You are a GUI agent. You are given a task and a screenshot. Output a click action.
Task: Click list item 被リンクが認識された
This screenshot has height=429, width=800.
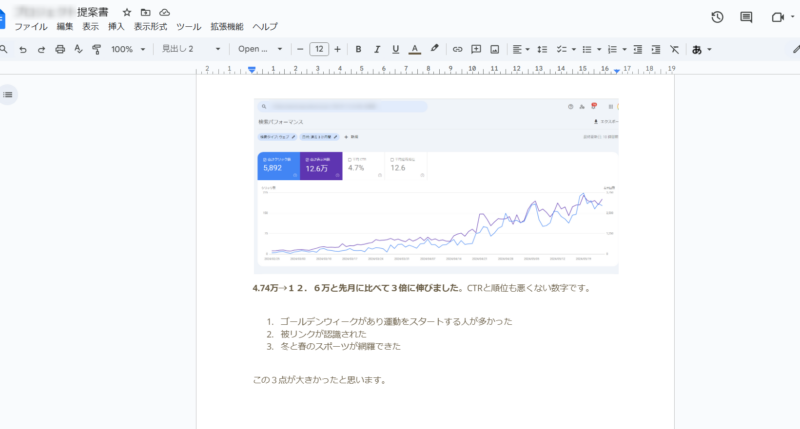click(x=323, y=334)
